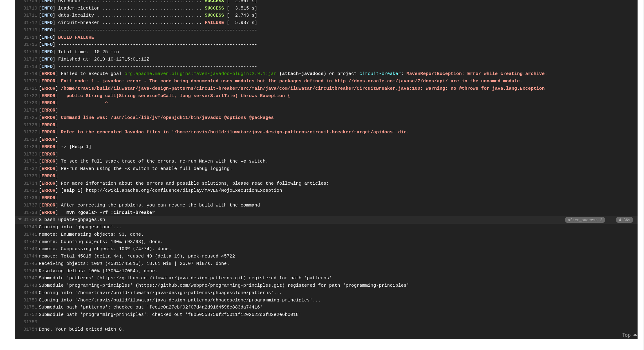
Task: Collapse the bash update-ghpages.sh fold triangle
Action: pyautogui.click(x=20, y=219)
